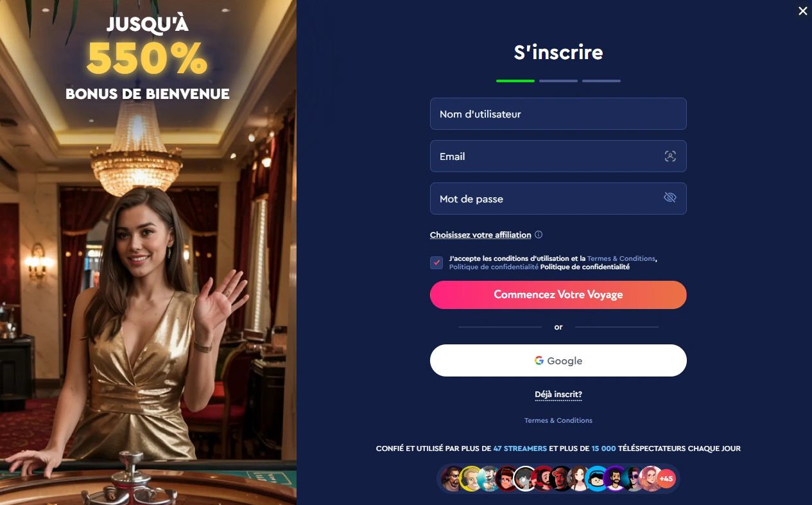Uncheck the terms acceptance checkbox
The width and height of the screenshot is (812, 505).
pos(436,263)
